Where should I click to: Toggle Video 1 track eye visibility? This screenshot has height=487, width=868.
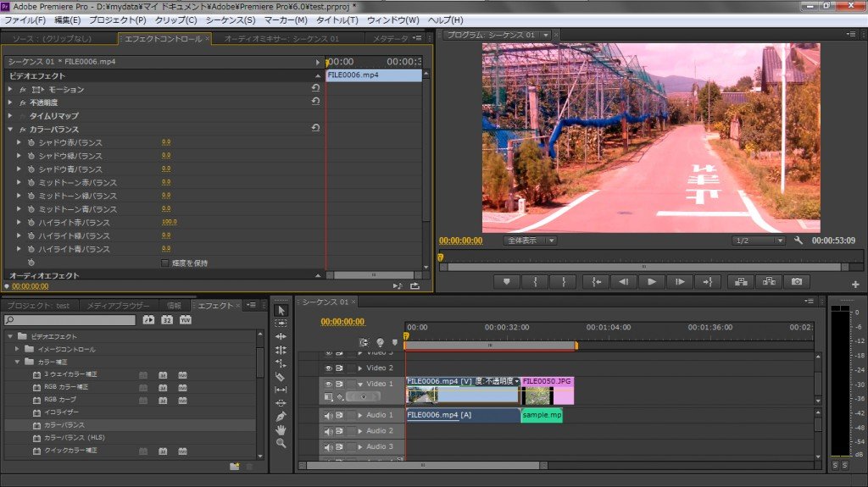[x=328, y=384]
